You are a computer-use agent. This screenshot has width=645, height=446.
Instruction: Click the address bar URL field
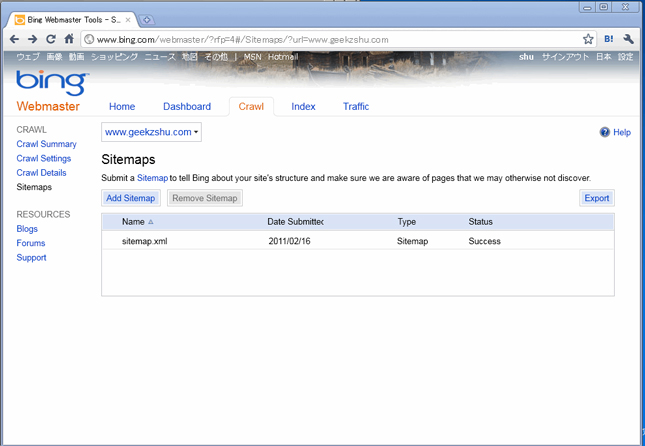[x=337, y=39]
